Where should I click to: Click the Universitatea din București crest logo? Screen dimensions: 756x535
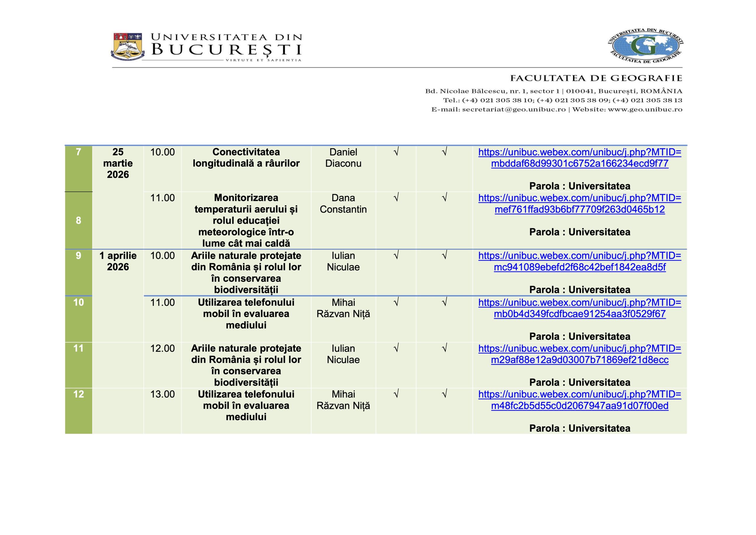click(128, 46)
